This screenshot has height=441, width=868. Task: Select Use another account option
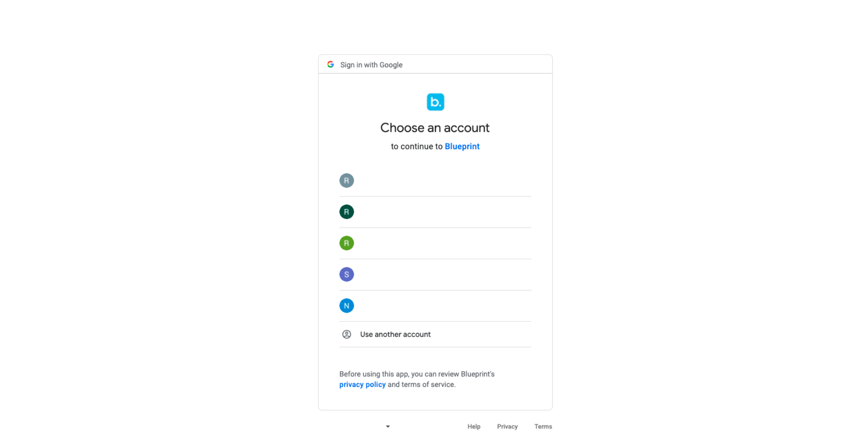435,335
